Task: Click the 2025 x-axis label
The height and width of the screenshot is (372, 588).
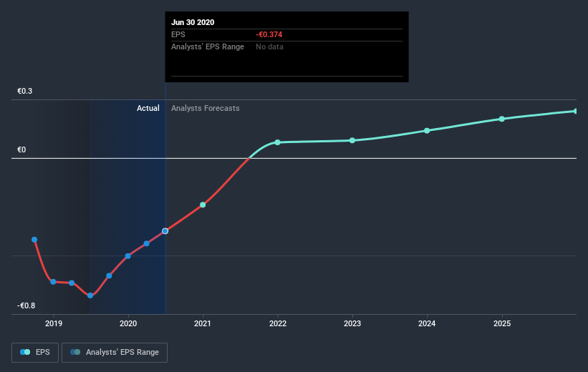Action: pyautogui.click(x=502, y=323)
